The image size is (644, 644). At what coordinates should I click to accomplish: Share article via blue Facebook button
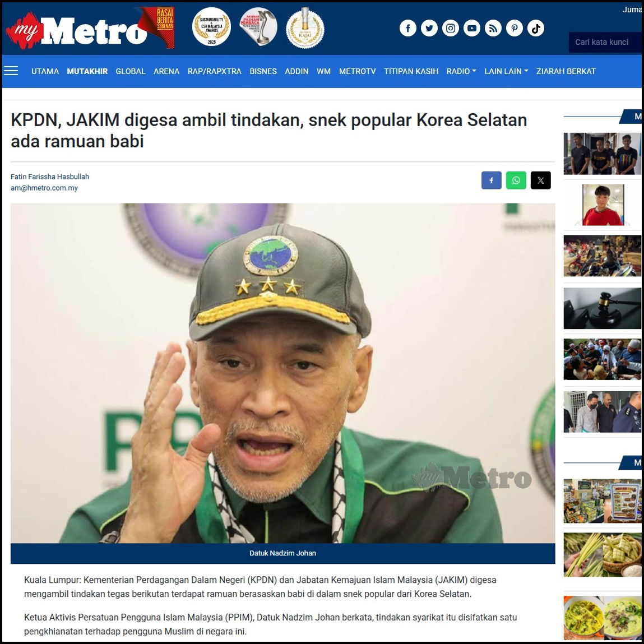point(491,180)
